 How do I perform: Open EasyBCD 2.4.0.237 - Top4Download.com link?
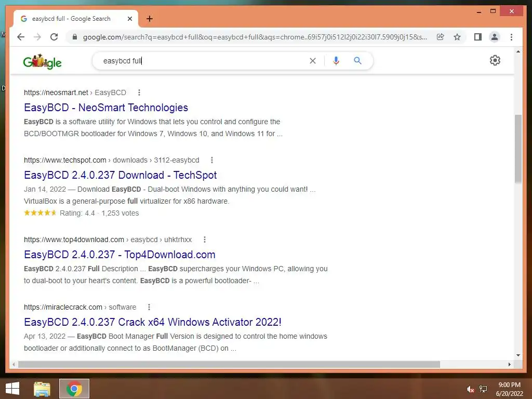pyautogui.click(x=119, y=255)
